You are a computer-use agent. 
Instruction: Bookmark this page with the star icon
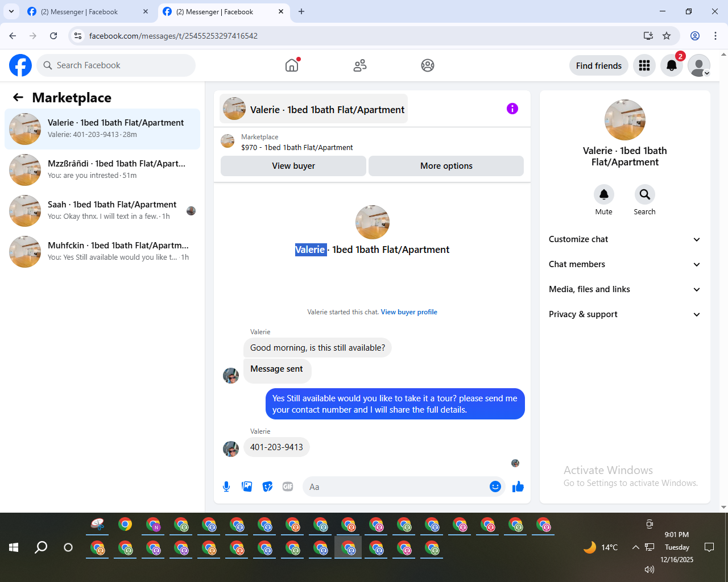(x=667, y=36)
